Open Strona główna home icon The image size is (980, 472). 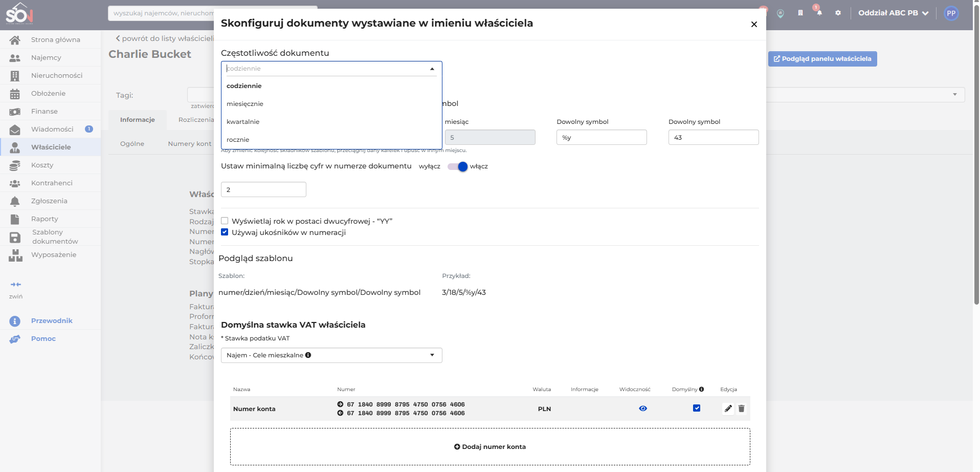coord(15,40)
